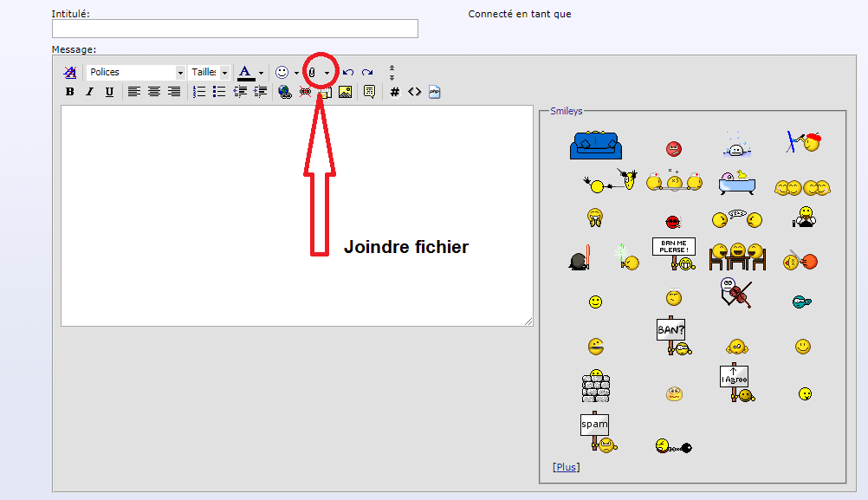The width and height of the screenshot is (868, 500).
Task: Insert a numbered list
Action: [x=199, y=92]
